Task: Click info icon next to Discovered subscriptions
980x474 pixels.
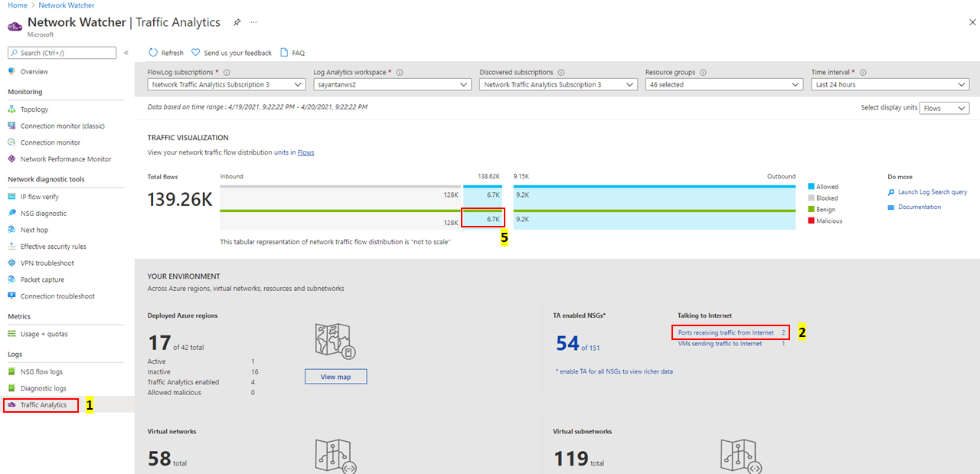Action: (x=561, y=73)
